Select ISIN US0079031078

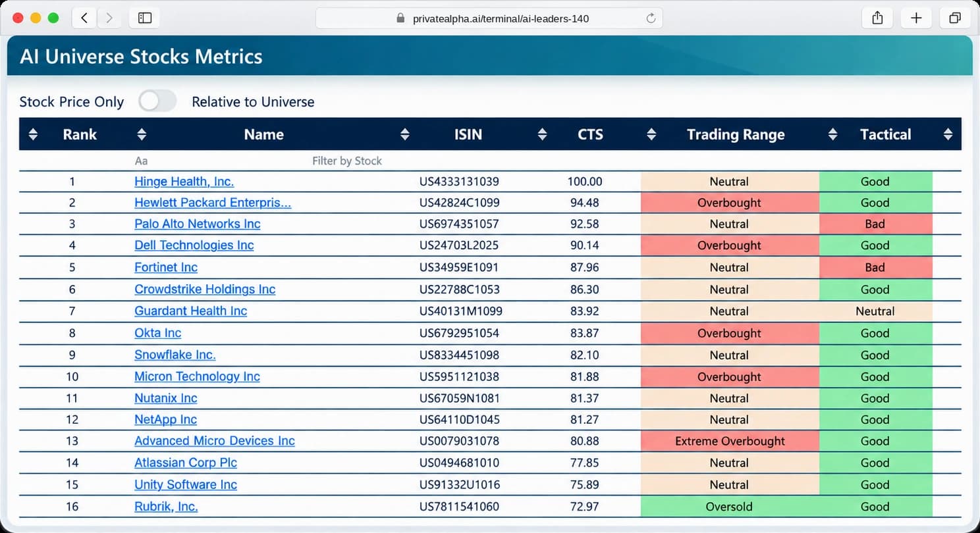(459, 441)
